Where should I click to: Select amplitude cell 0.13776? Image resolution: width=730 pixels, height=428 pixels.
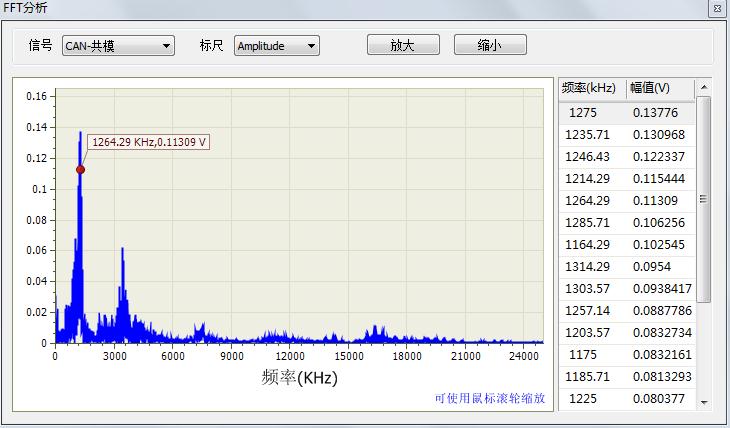[x=656, y=113]
